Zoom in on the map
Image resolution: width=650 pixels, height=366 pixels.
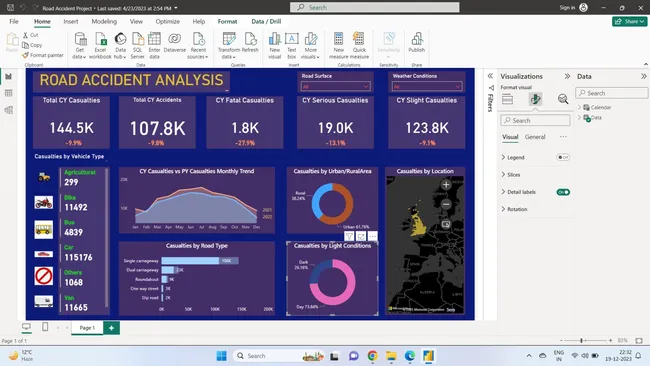(446, 185)
